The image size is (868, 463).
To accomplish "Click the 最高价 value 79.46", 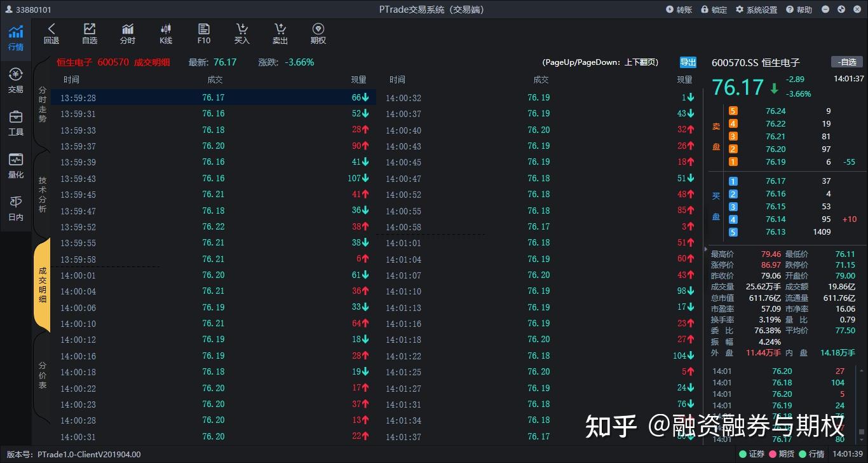I will pos(771,254).
